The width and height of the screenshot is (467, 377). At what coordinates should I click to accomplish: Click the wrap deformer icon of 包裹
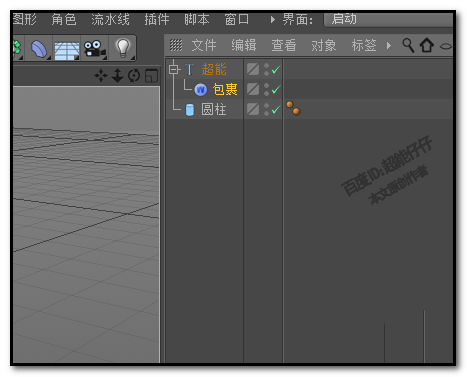point(200,90)
